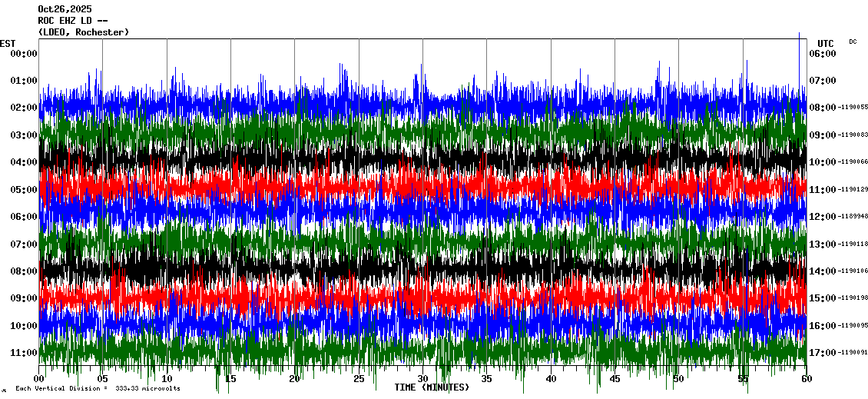Viewport: 868px width, 399px height.
Task: Click minute-axis tick label "30"
Action: click(x=423, y=379)
